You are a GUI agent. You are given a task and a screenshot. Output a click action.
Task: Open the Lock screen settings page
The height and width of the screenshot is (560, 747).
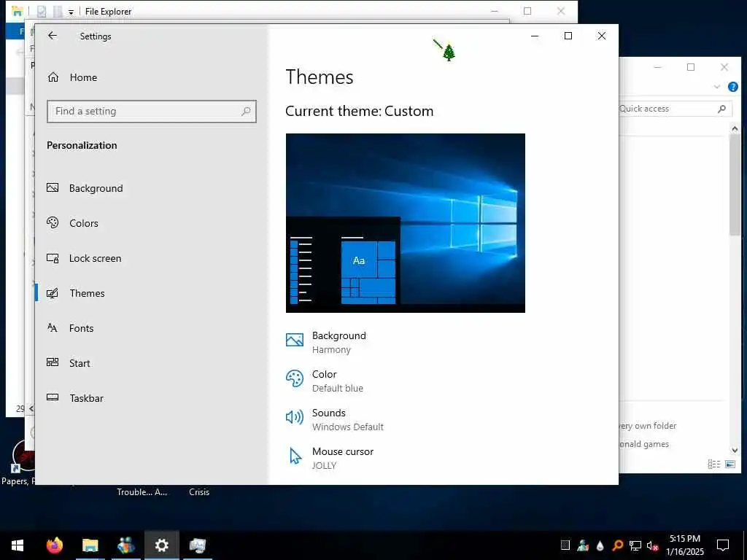96,258
